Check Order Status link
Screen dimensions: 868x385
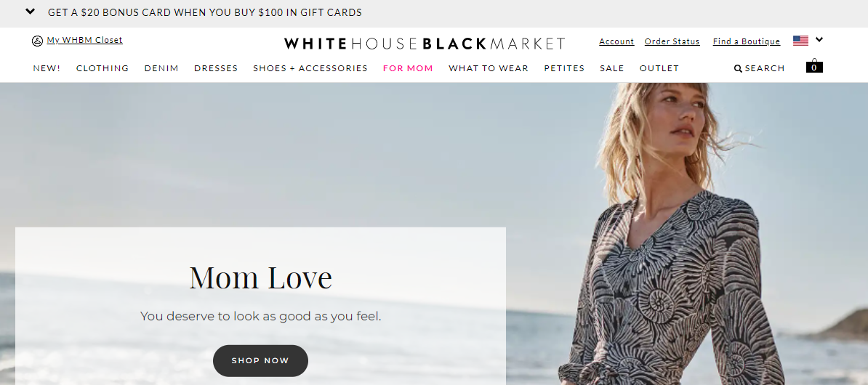(672, 41)
